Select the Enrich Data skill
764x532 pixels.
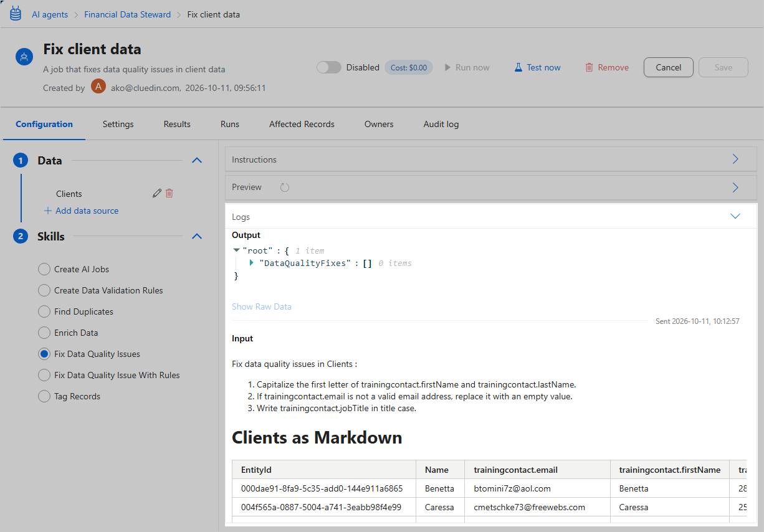(44, 333)
